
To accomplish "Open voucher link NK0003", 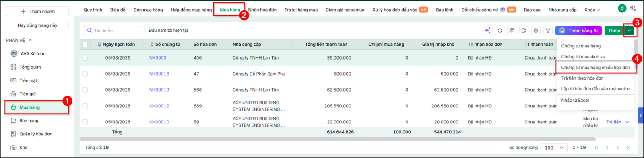I will pos(158,58).
